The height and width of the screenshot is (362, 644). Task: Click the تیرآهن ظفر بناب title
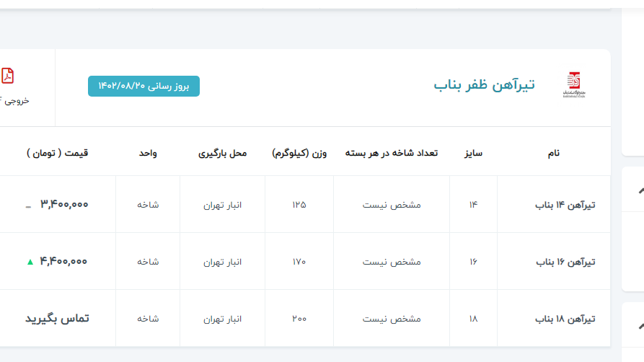(484, 85)
